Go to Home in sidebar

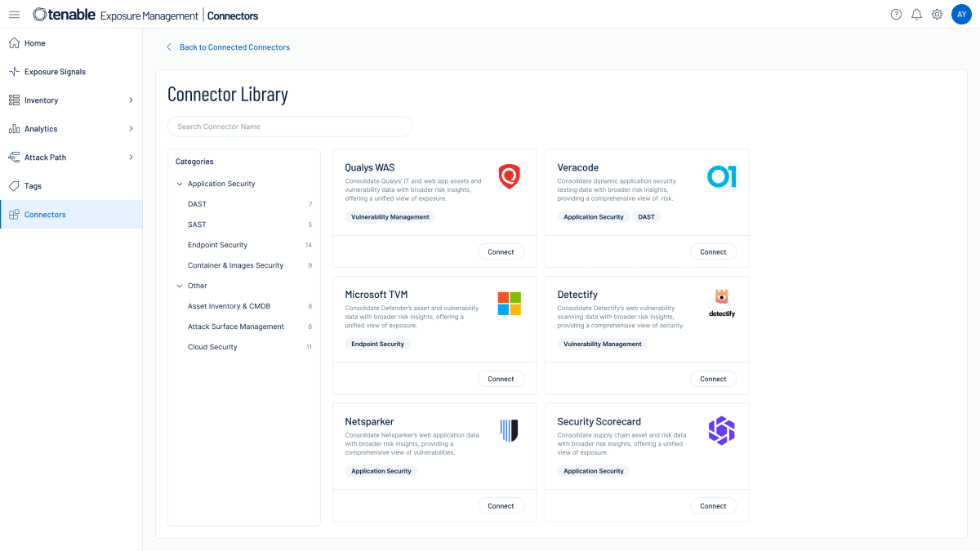tap(71, 43)
